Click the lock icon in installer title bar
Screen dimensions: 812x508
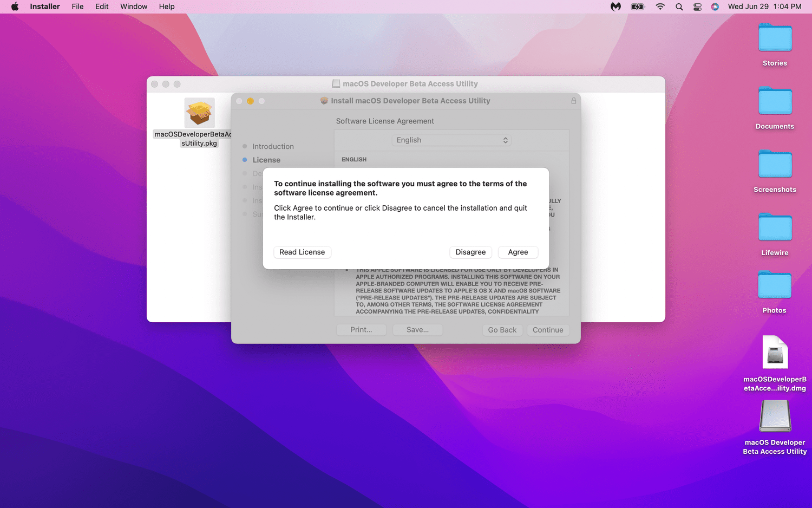(573, 101)
